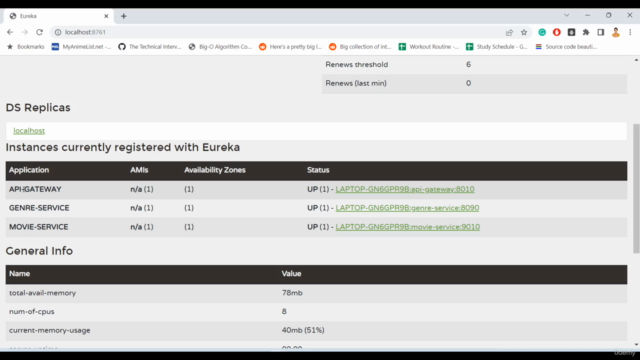Image resolution: width=640 pixels, height=360 pixels.
Task: Open the red Opera-style extension icon
Action: click(557, 32)
